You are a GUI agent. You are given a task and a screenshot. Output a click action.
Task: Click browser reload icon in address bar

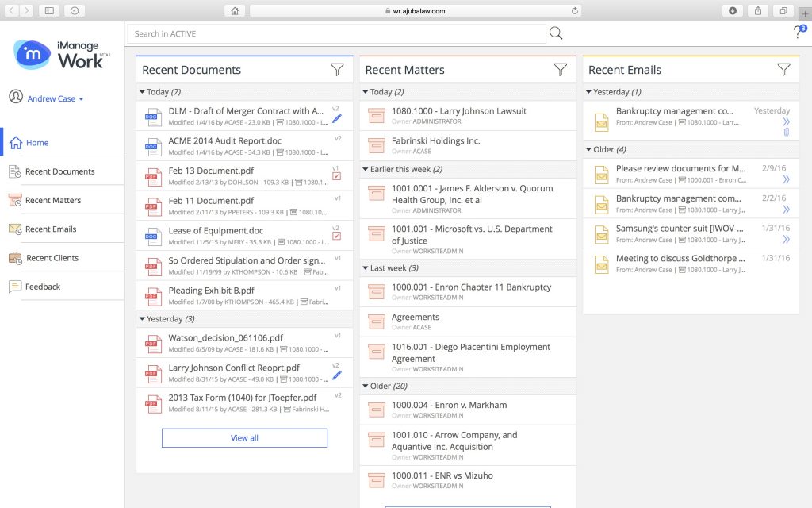click(574, 11)
